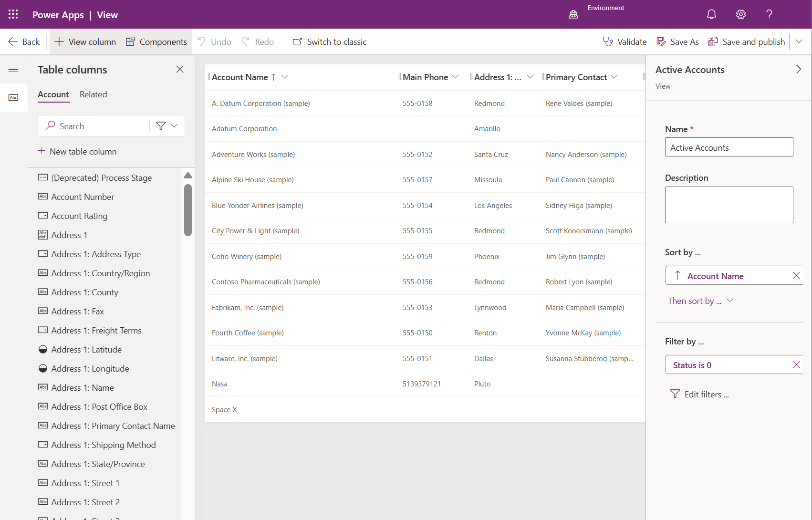812x520 pixels.
Task: Click the help question mark icon
Action: (x=769, y=14)
